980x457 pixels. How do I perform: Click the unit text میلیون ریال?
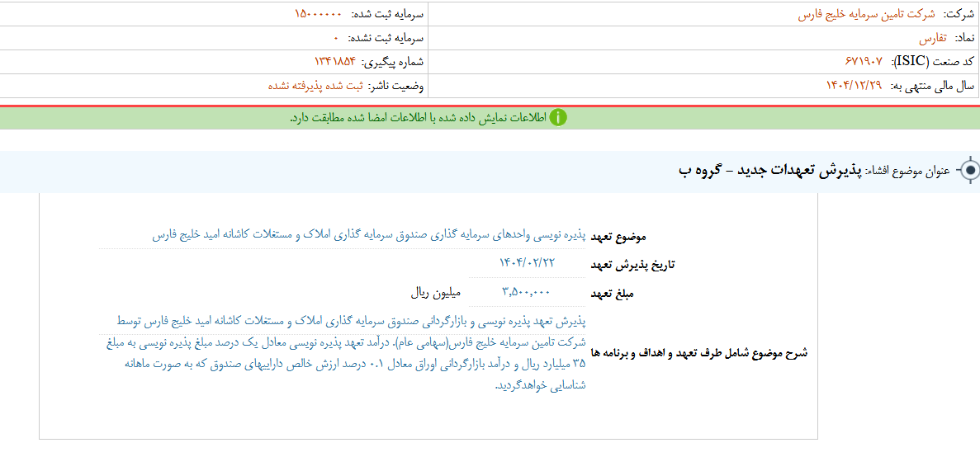point(436,291)
